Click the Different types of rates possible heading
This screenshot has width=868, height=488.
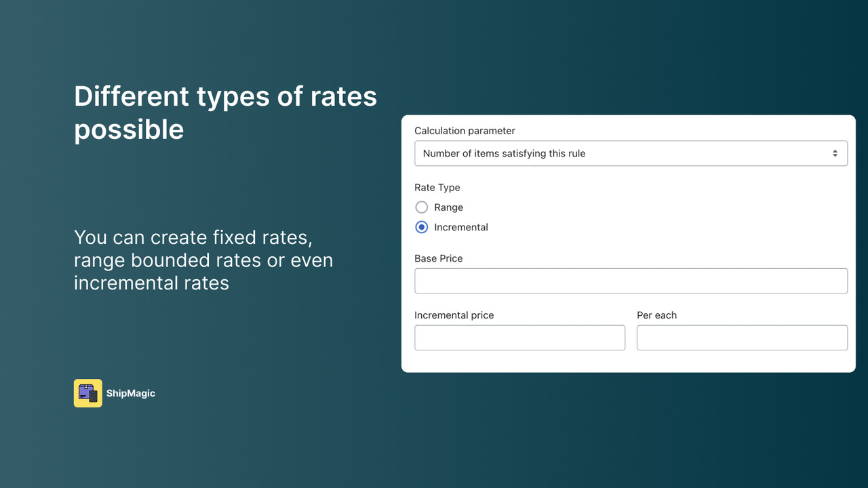[x=225, y=112]
